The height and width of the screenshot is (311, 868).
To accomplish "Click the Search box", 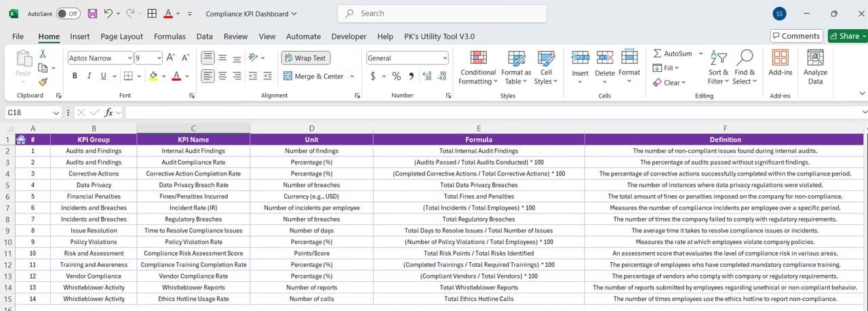I will tap(442, 14).
